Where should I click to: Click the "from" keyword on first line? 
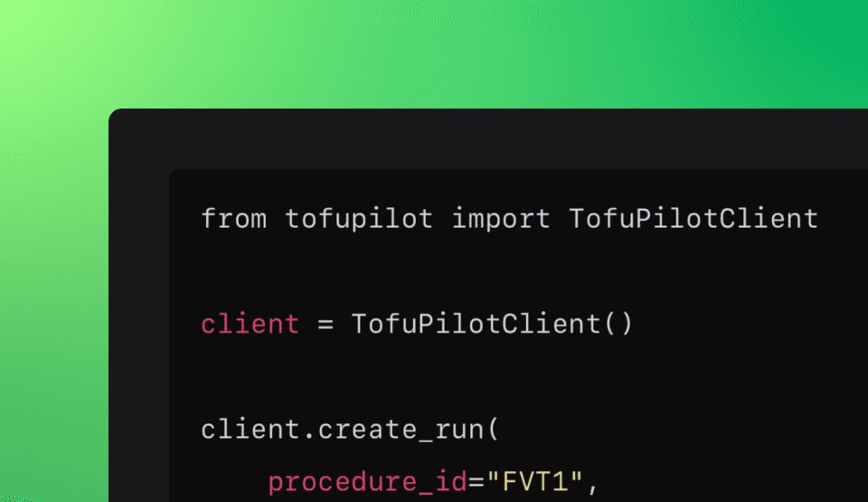[x=233, y=218]
